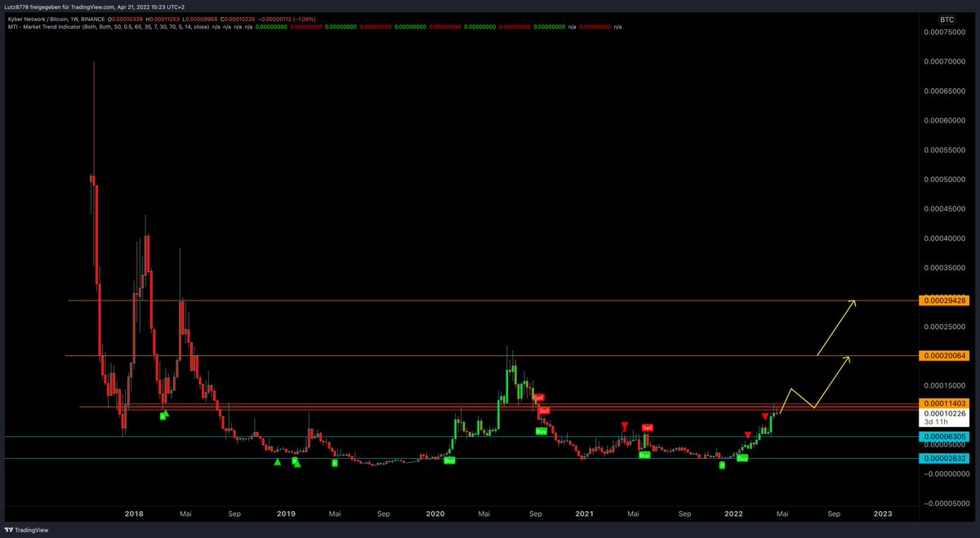Click the 2020 label on time axis
Image resolution: width=980 pixels, height=538 pixels.
coord(435,514)
